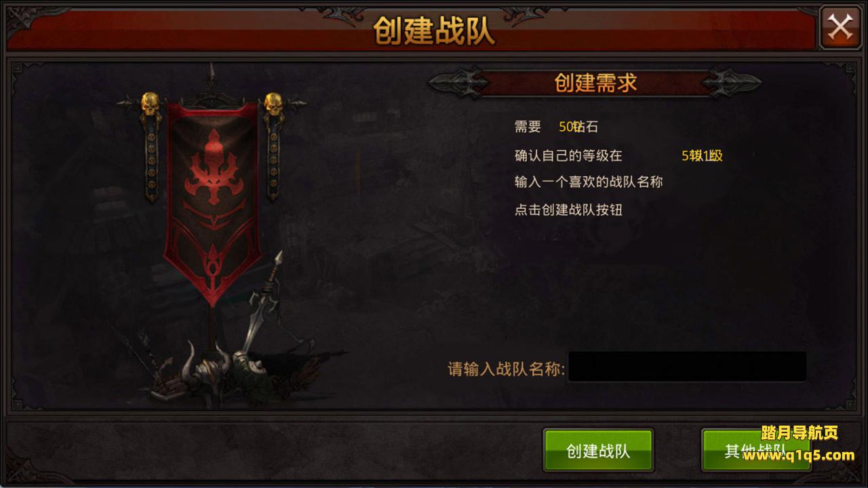Open the 其他战队 button
This screenshot has width=868, height=488.
click(x=756, y=450)
